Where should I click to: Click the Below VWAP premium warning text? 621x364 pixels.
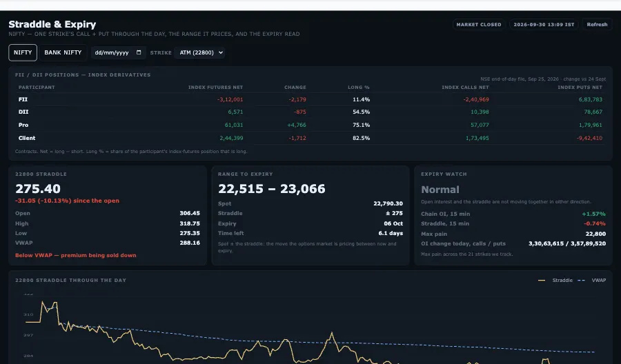pyautogui.click(x=76, y=256)
